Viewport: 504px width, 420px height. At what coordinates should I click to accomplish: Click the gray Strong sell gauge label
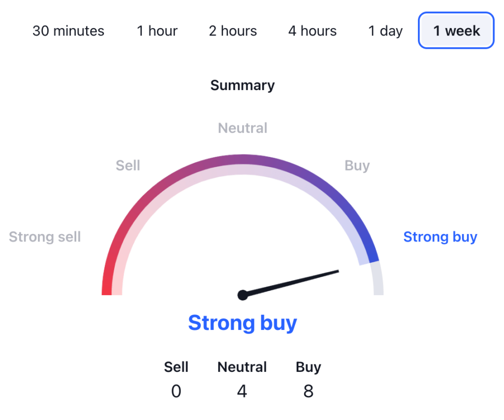click(45, 237)
